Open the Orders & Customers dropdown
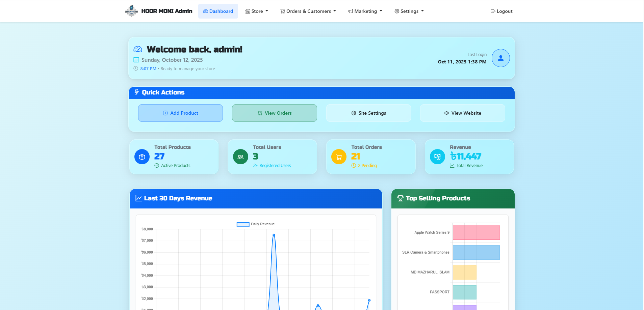This screenshot has width=644, height=310. pos(308,11)
